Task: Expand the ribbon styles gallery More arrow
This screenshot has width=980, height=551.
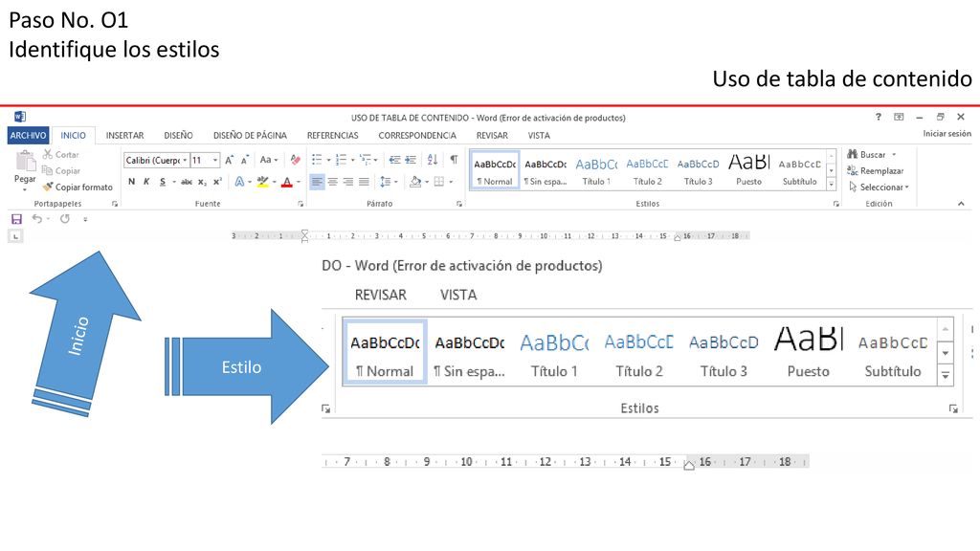Action: tap(832, 185)
